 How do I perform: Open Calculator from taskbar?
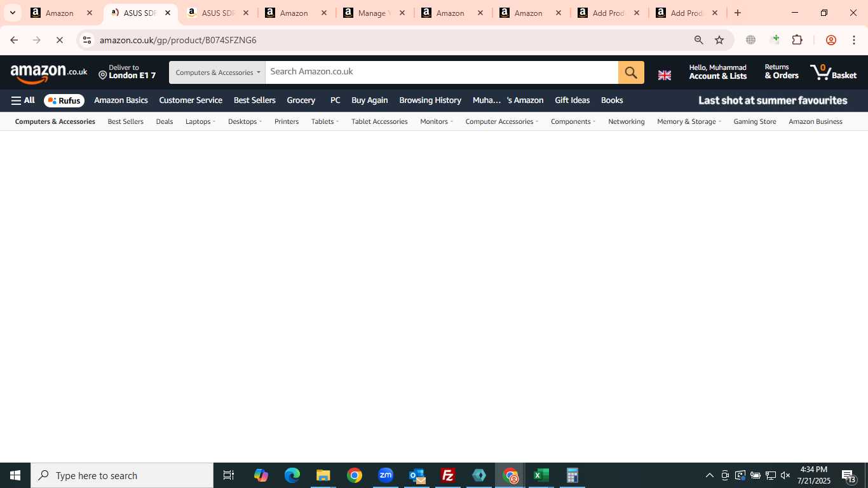tap(572, 475)
